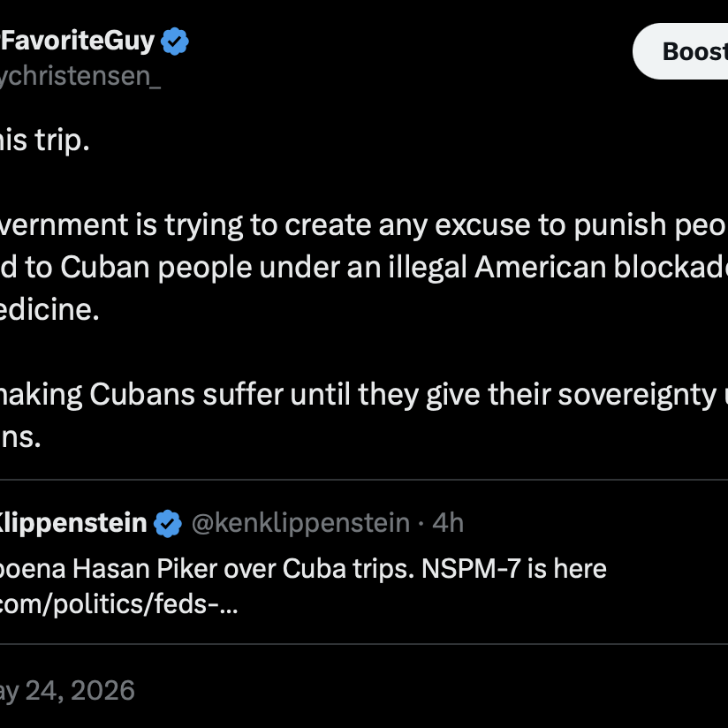Open the ychristensen_ handle profile
Screen dimensions: 728x728
[80, 75]
